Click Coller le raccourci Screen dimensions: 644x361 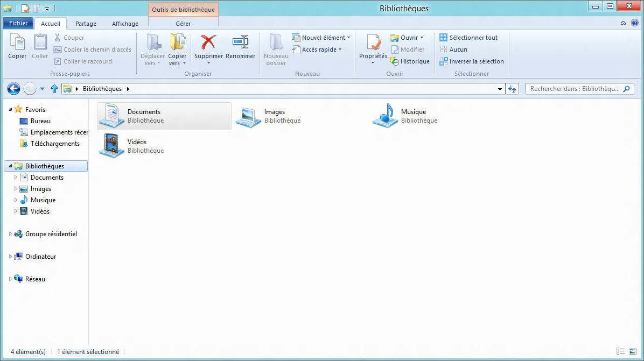[83, 61]
